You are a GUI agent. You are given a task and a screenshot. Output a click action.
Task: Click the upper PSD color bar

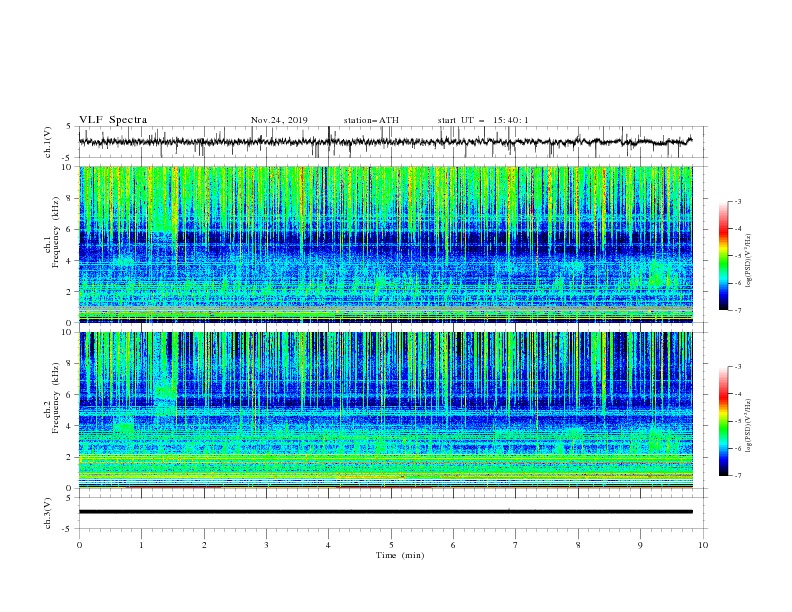(724, 255)
